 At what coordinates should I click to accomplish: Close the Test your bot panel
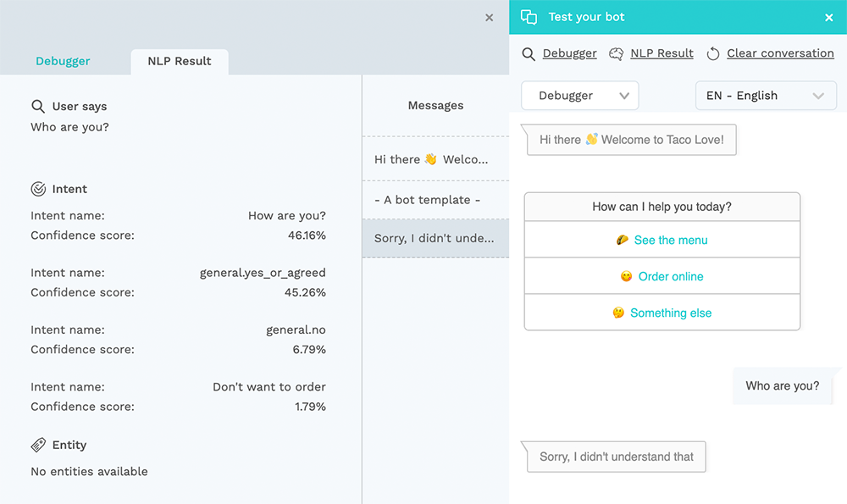pos(829,17)
